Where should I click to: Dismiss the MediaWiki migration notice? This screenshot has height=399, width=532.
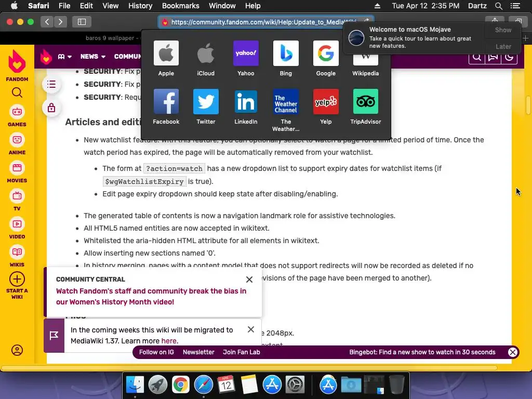coord(251,329)
